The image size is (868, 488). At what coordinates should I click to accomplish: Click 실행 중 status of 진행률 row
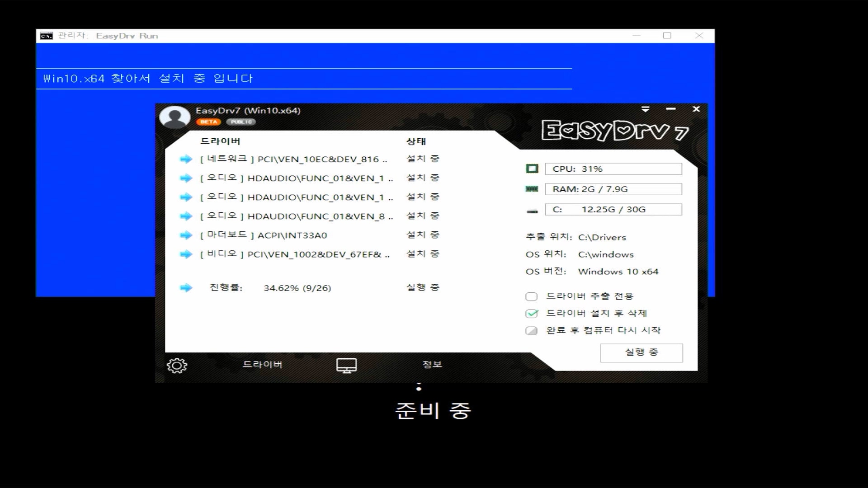point(423,287)
